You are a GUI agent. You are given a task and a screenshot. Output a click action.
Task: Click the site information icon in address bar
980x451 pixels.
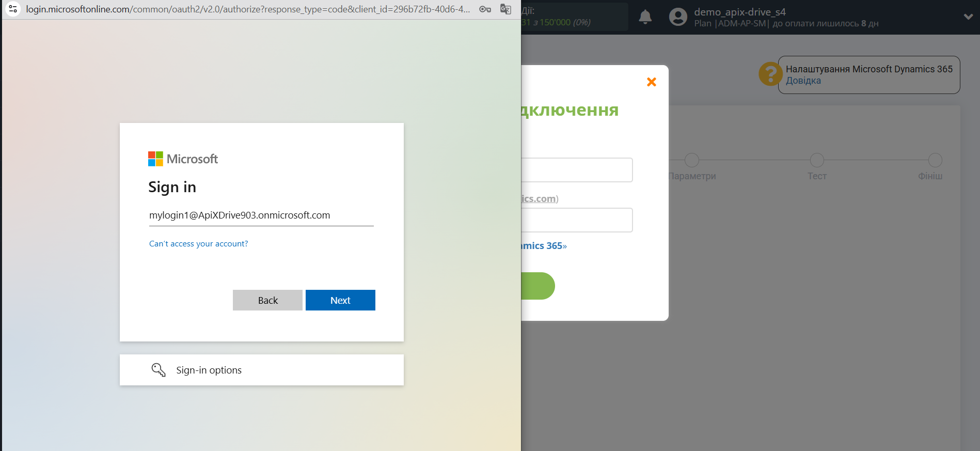click(x=13, y=9)
